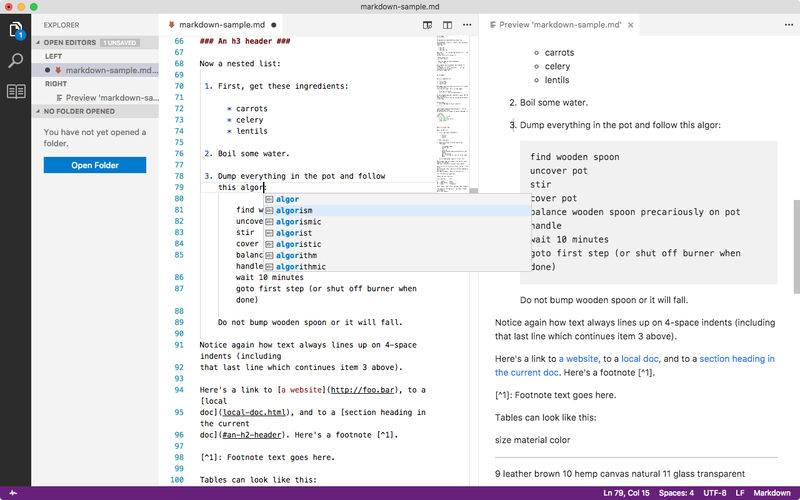Change language mode via Markdown status item
The height and width of the screenshot is (500, 800).
tap(772, 493)
